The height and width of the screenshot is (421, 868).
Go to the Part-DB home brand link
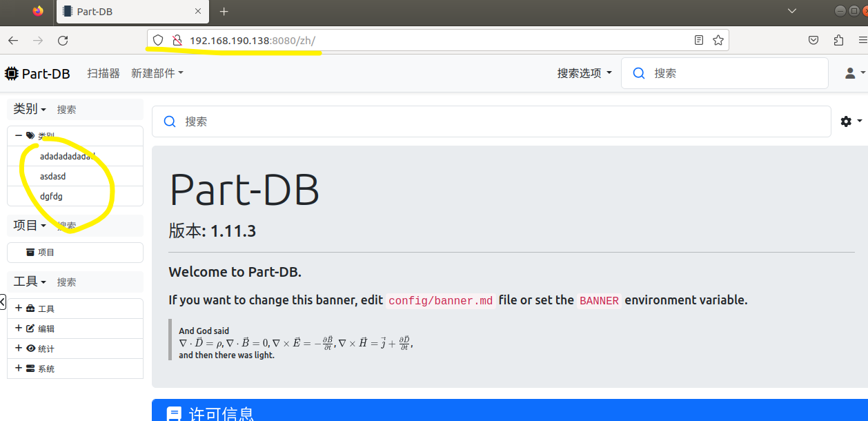click(37, 73)
